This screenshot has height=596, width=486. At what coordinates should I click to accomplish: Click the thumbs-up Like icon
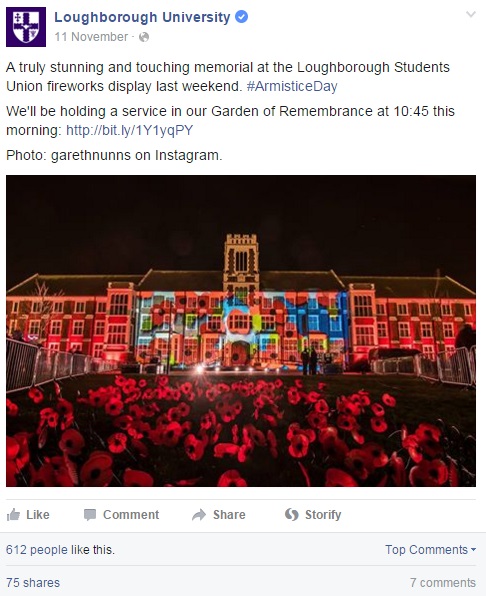(x=14, y=515)
